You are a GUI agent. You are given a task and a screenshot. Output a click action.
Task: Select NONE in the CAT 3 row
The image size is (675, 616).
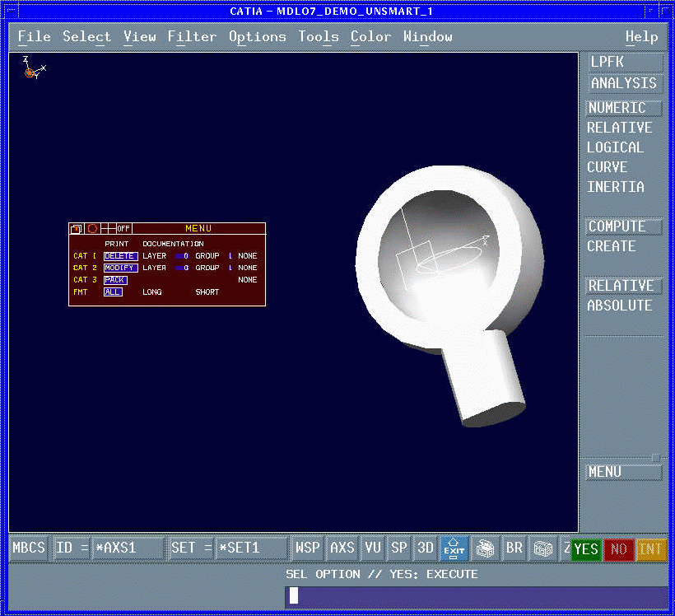[248, 280]
